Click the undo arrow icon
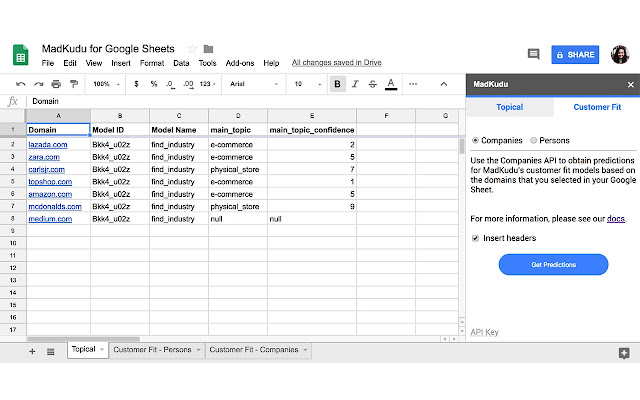This screenshot has width=640, height=400. [20, 84]
